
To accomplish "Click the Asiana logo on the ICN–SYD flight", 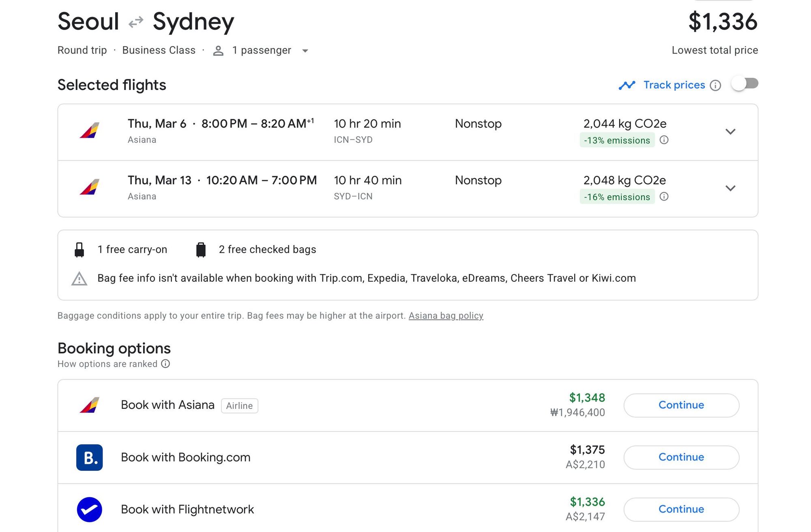I will click(x=90, y=130).
